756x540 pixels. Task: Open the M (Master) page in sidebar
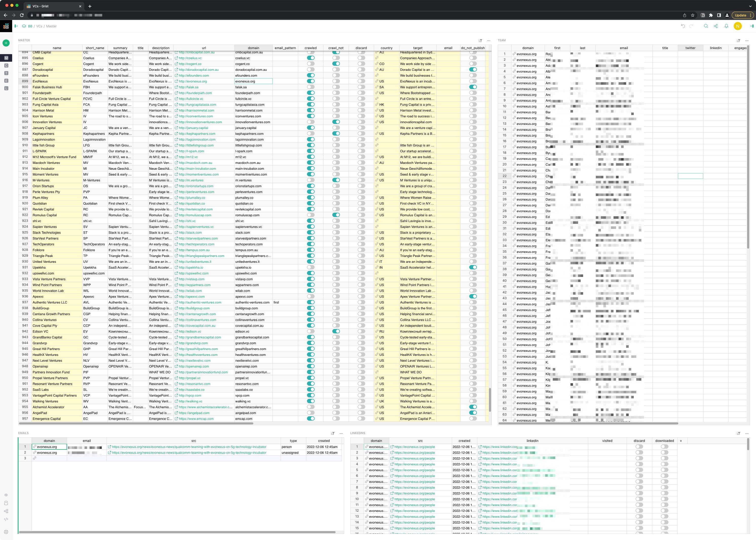coord(6,58)
